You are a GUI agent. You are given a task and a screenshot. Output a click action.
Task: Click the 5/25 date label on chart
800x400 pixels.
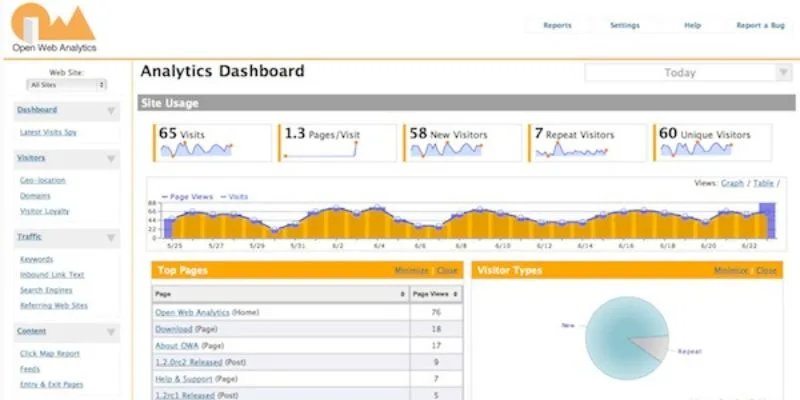coord(174,245)
